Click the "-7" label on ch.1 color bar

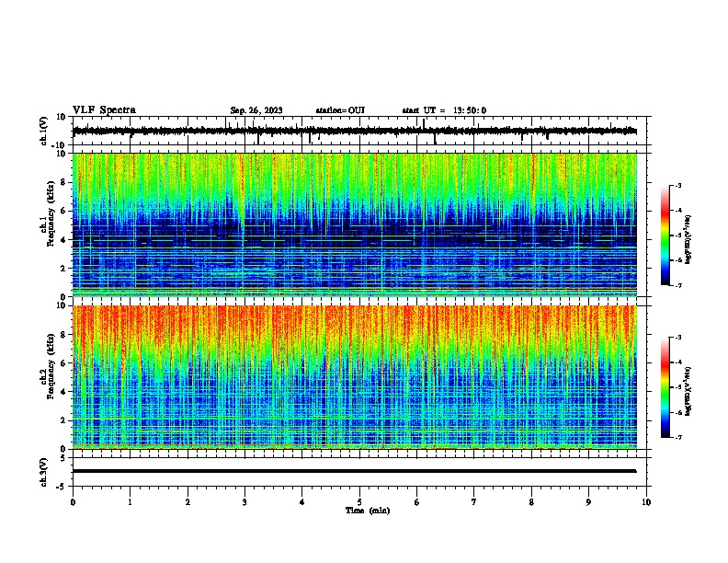tap(677, 285)
